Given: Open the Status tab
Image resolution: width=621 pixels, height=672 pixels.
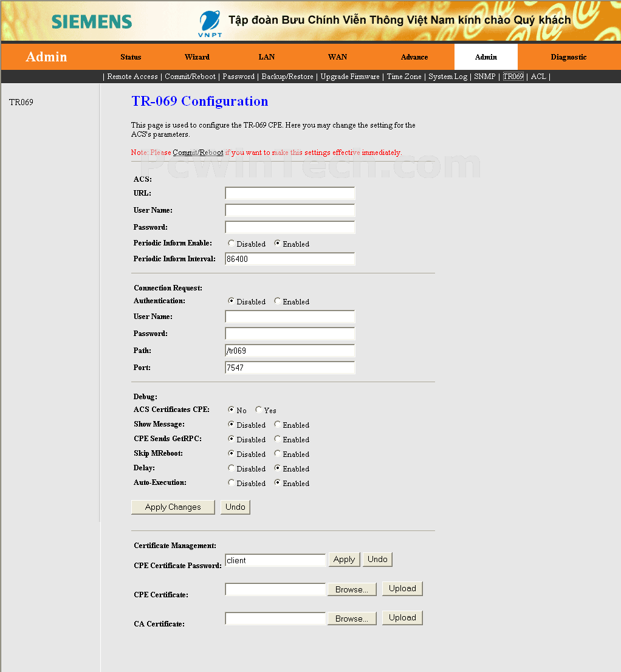Looking at the screenshot, I should 131,57.
